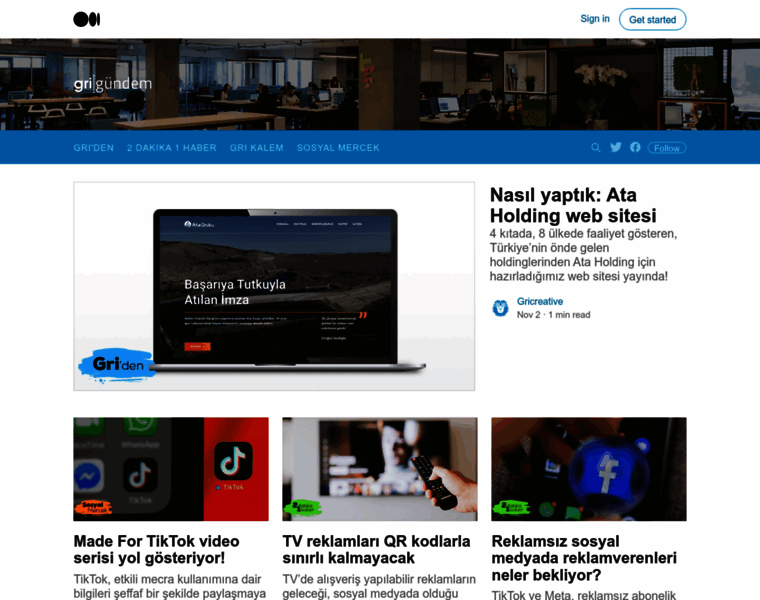Click the Ata Holding laptop featured image
760x600 pixels.
point(274,286)
